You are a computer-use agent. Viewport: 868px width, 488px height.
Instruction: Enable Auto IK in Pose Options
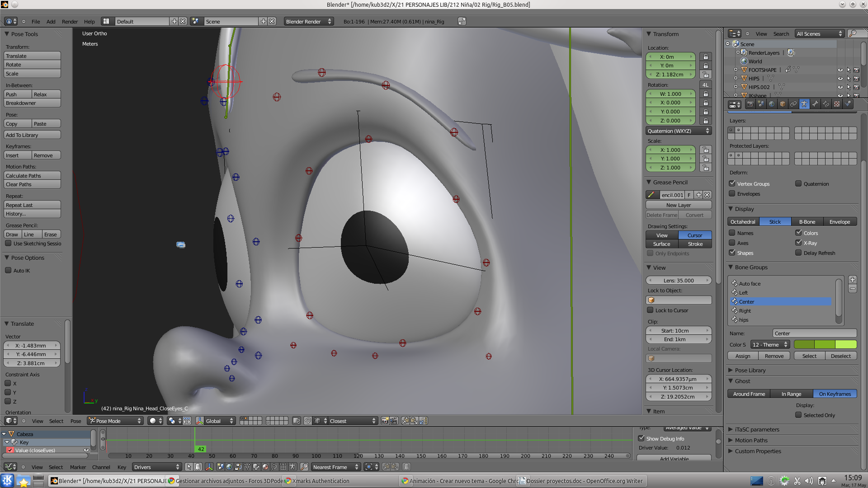8,270
